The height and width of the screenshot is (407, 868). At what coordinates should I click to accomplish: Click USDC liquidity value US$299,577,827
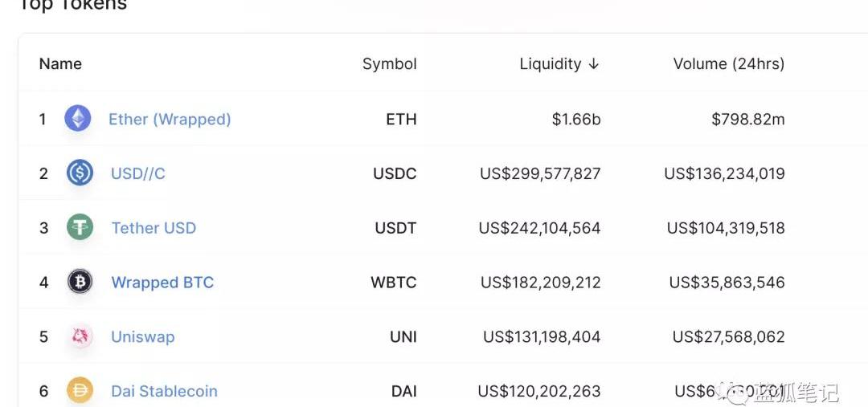(x=540, y=173)
